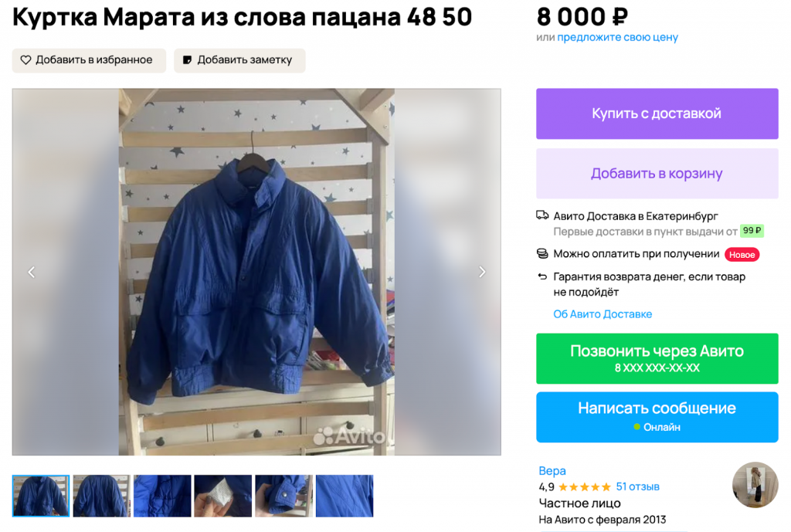This screenshot has height=532, width=791.
Task: Select the thumbnail showing the label tag
Action: click(x=222, y=496)
